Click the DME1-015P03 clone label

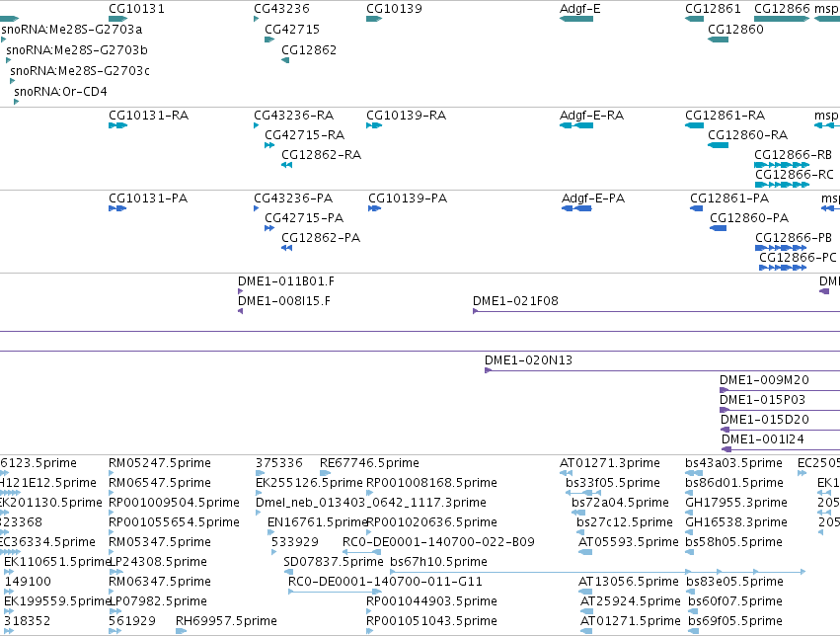[x=762, y=400]
